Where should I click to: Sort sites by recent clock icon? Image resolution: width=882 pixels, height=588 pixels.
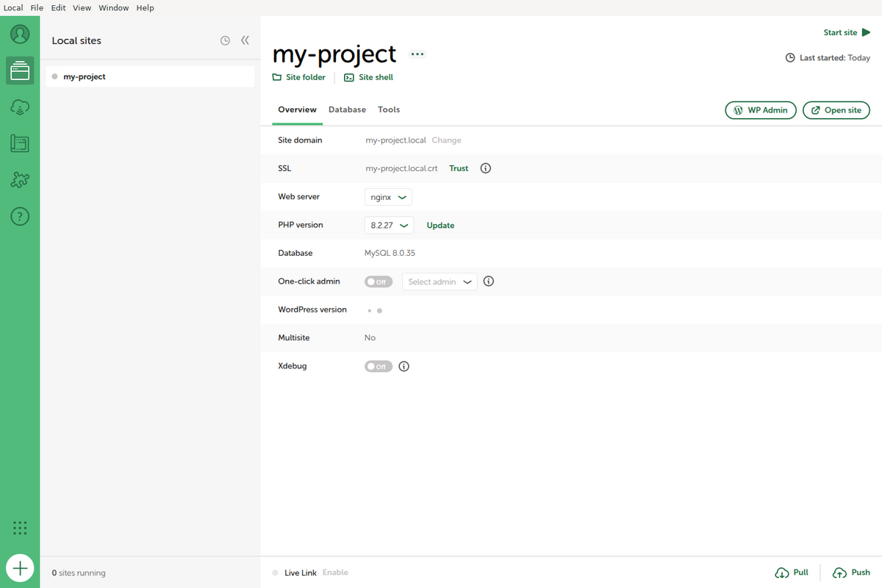[x=225, y=40]
